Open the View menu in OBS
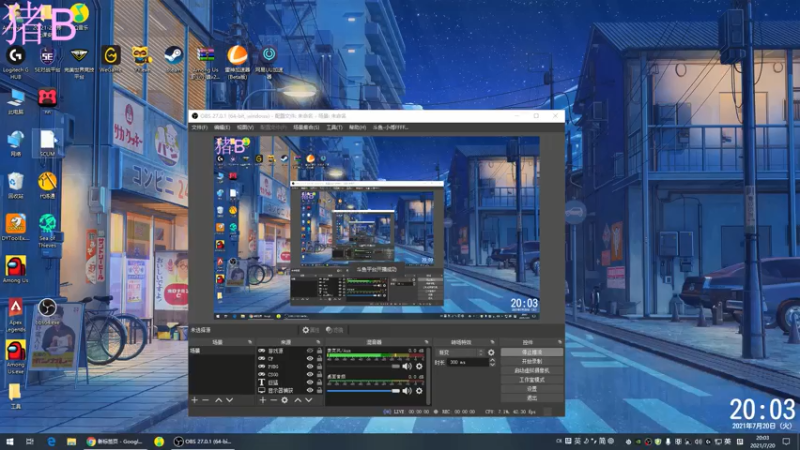Screen dimensions: 800x450 245,128
